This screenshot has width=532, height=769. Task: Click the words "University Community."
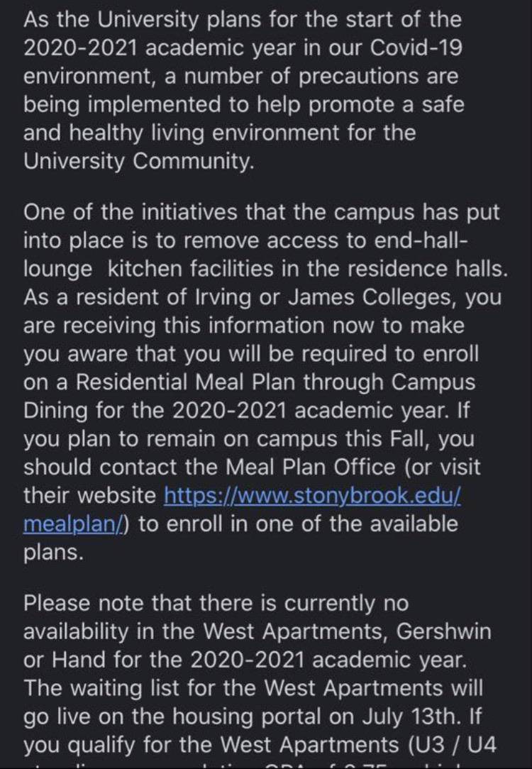point(138,161)
